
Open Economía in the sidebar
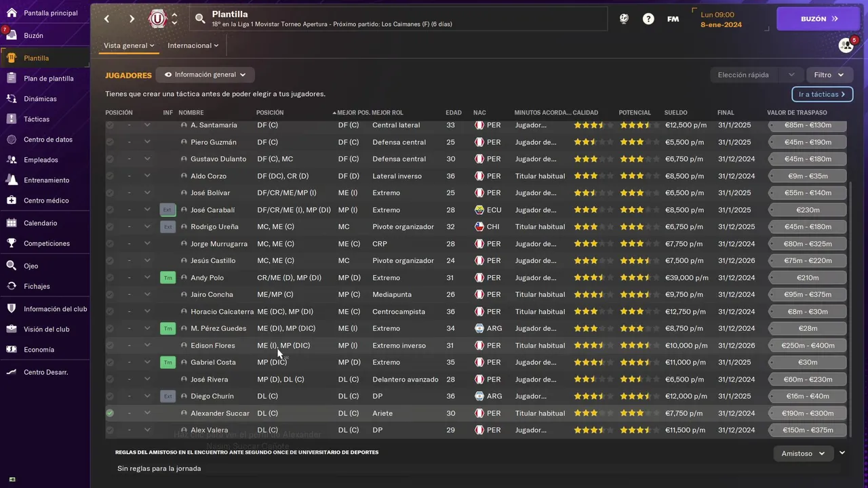tap(45, 350)
